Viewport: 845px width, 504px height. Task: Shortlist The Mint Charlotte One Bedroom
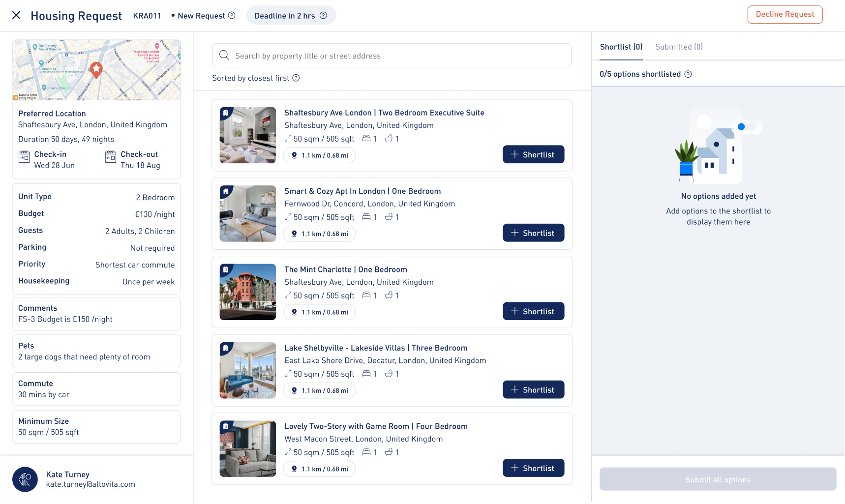point(533,311)
